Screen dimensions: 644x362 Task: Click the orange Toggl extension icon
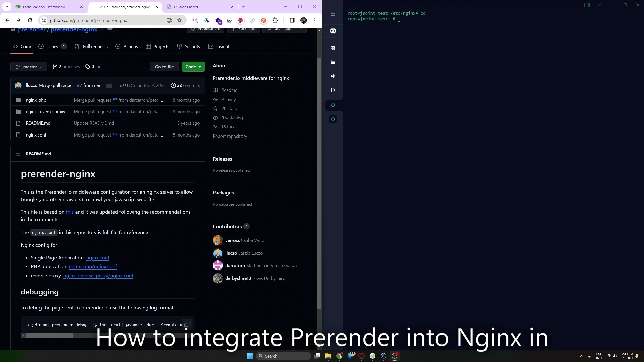pyautogui.click(x=263, y=20)
